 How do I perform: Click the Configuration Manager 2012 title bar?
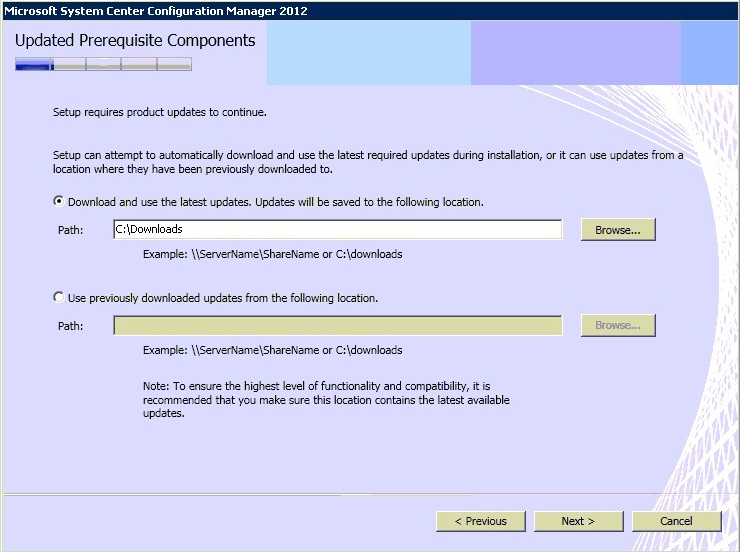pyautogui.click(x=370, y=10)
